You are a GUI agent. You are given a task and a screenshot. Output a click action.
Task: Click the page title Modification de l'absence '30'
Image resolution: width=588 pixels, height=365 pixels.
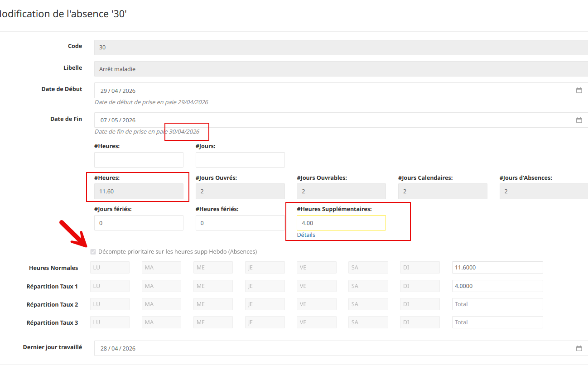(63, 14)
